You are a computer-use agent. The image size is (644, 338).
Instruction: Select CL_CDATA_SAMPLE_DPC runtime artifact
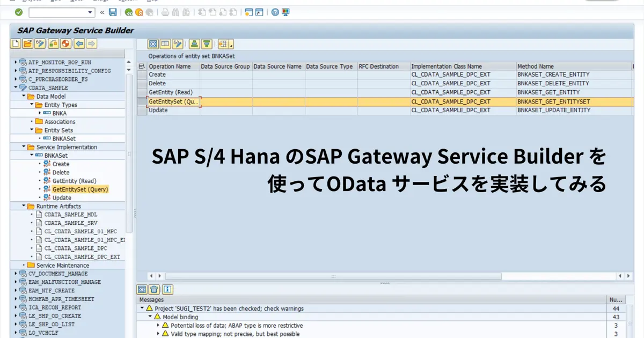click(76, 248)
